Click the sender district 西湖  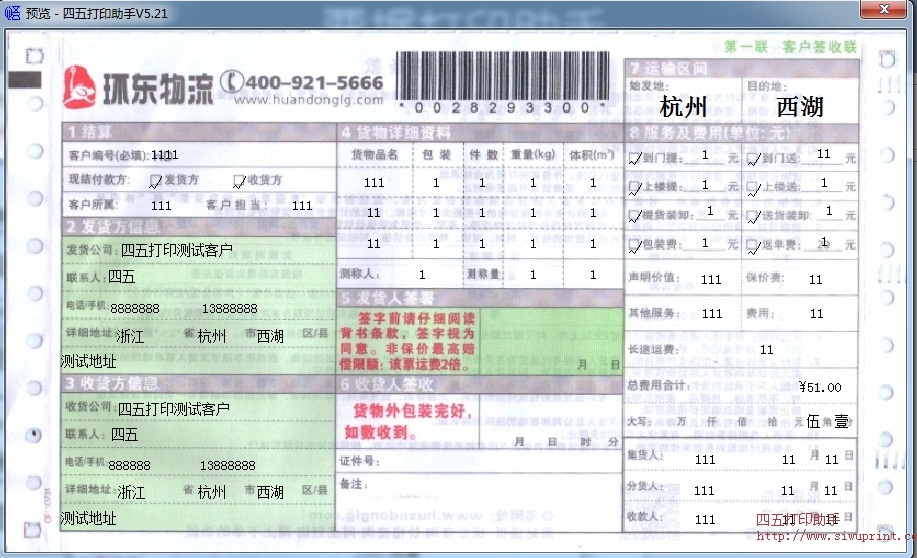click(270, 336)
